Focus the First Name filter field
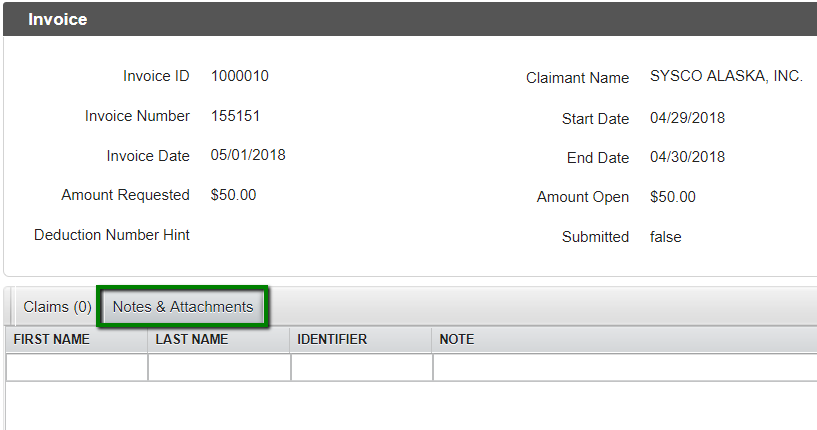Screen dimensions: 817x430 click(77, 368)
